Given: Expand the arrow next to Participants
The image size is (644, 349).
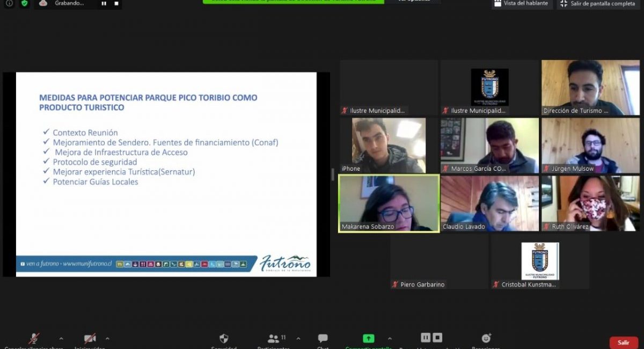Looking at the screenshot, I should pos(298,339).
